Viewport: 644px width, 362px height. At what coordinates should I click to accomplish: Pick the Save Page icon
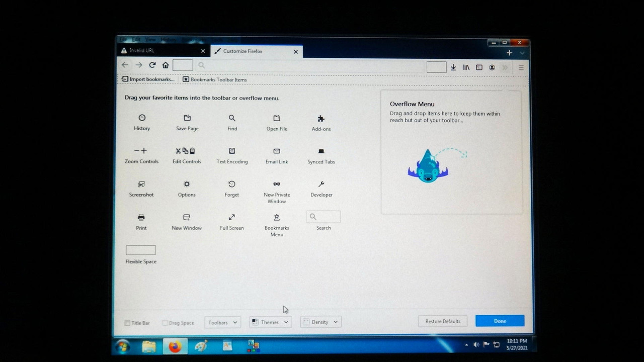click(x=187, y=118)
